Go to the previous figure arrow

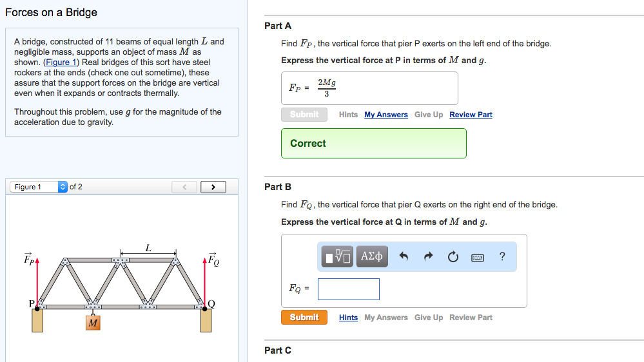[184, 187]
